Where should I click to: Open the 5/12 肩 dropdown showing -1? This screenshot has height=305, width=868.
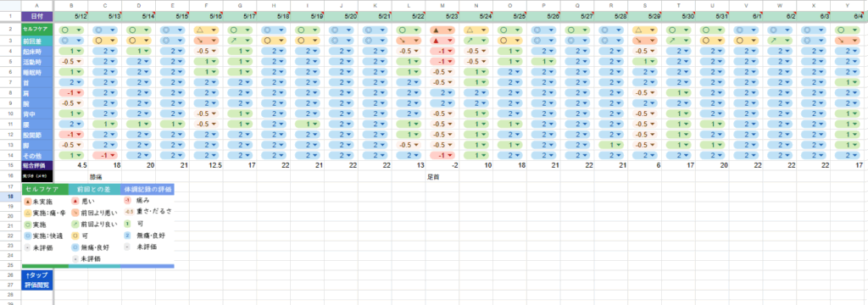(71, 92)
